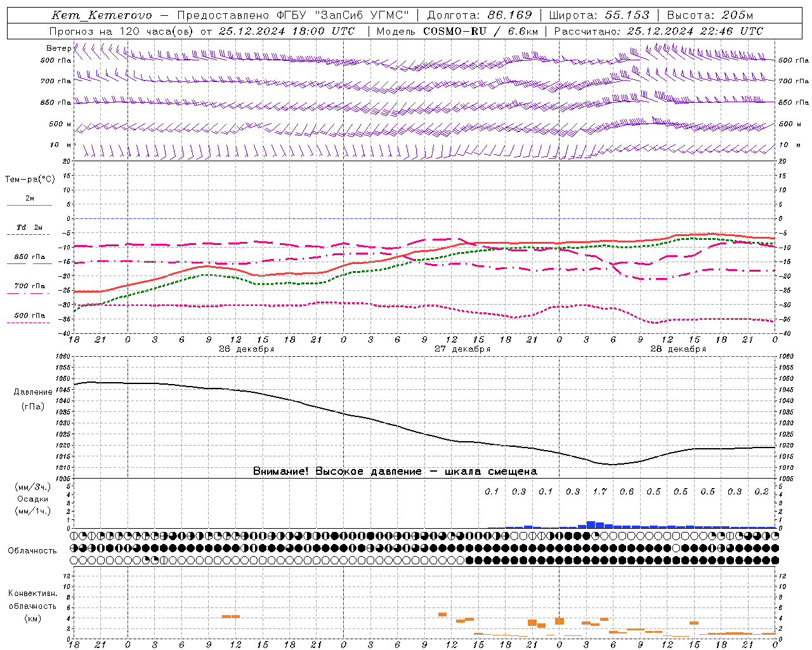The width and height of the screenshot is (812, 650).
Task: Click the red solid 2м legend line
Action: point(29,206)
